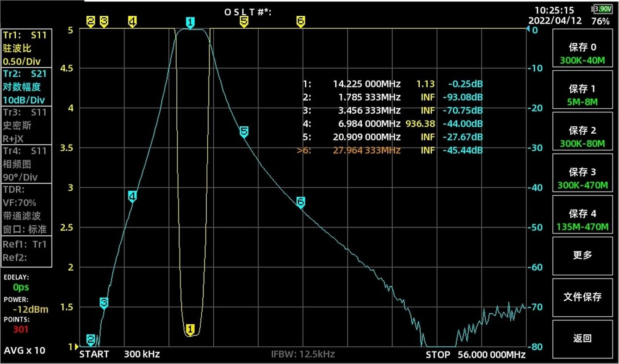Tap 0.50/Div scale in Tr1 panel

(x=21, y=61)
